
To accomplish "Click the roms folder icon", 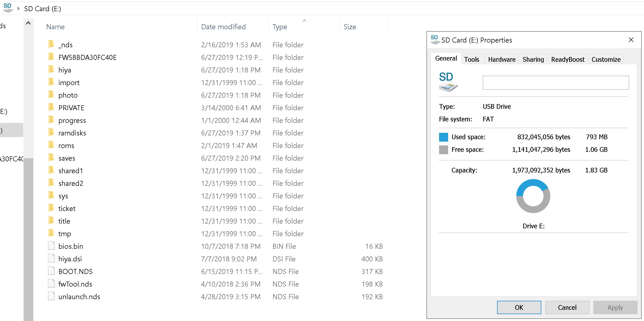I will pyautogui.click(x=51, y=145).
